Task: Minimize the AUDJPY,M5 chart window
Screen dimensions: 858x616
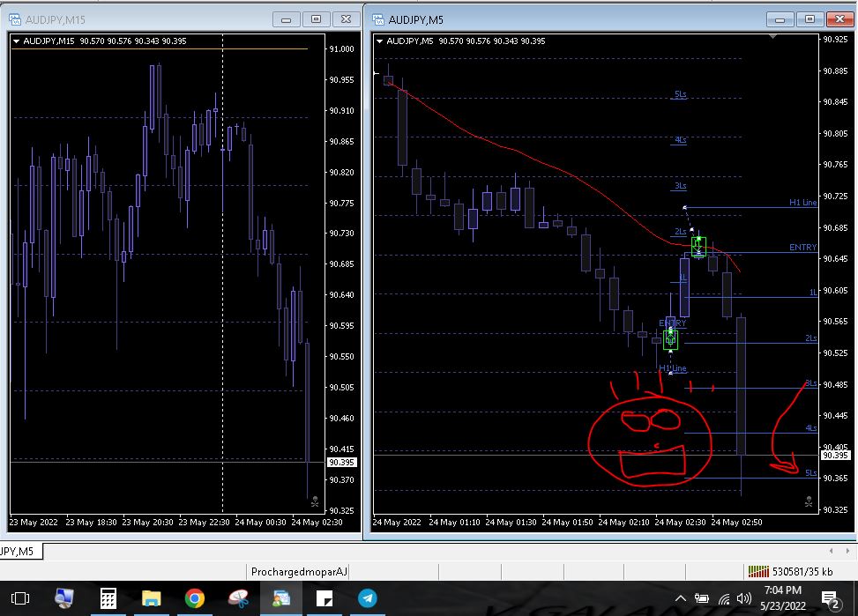Action: pos(780,19)
